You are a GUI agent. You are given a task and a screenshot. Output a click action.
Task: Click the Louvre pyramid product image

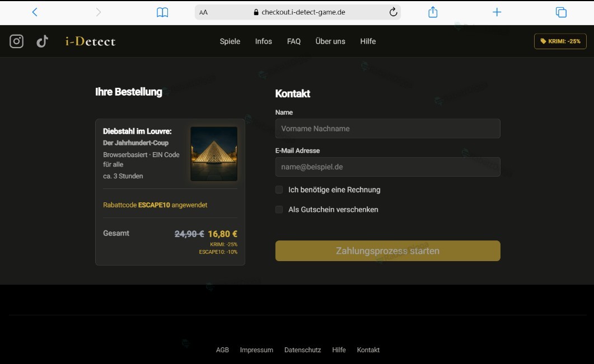[214, 154]
